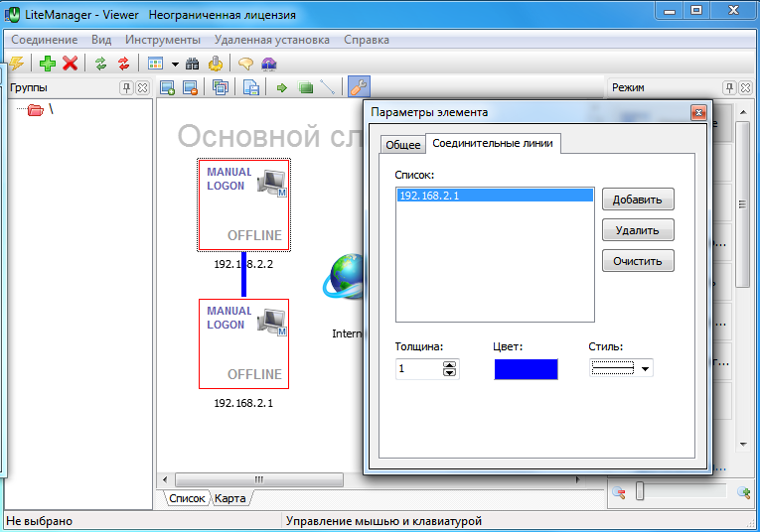Switch to the Карта tab
Screen dimensions: 760x532
230,498
